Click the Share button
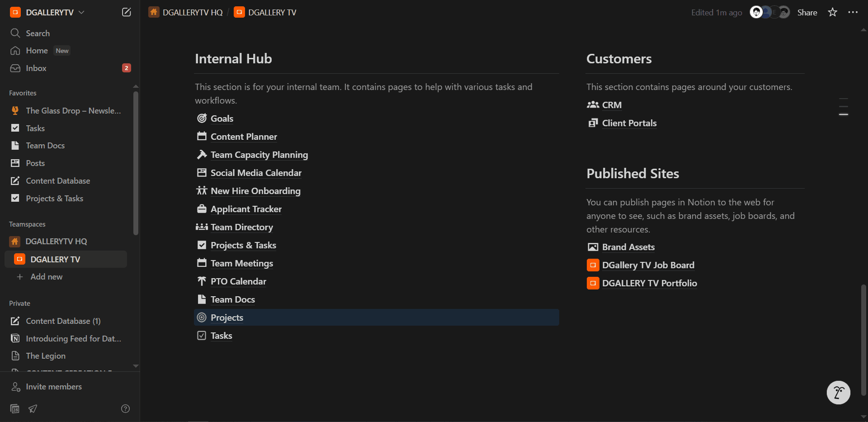 click(x=807, y=12)
